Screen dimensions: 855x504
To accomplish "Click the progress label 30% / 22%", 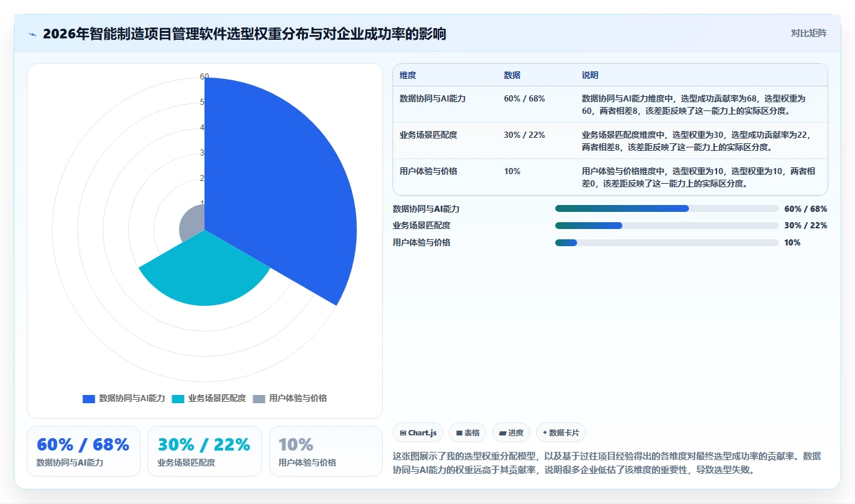I will coord(806,225).
